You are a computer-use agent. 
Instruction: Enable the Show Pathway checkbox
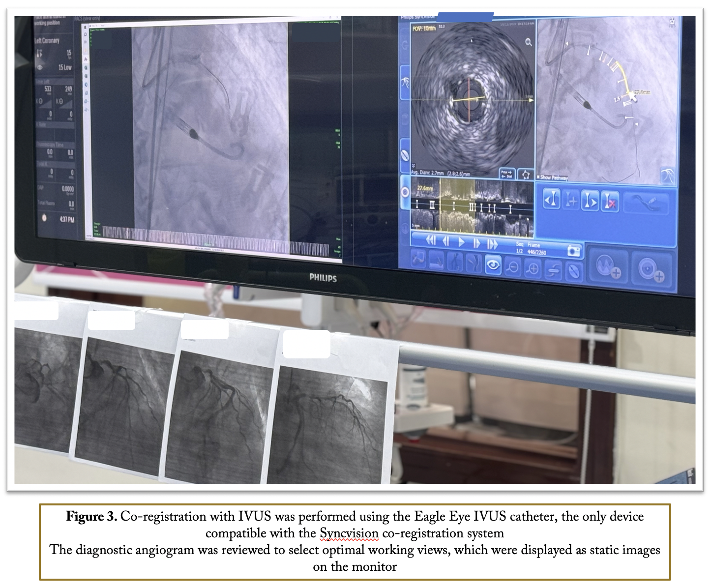pyautogui.click(x=538, y=177)
